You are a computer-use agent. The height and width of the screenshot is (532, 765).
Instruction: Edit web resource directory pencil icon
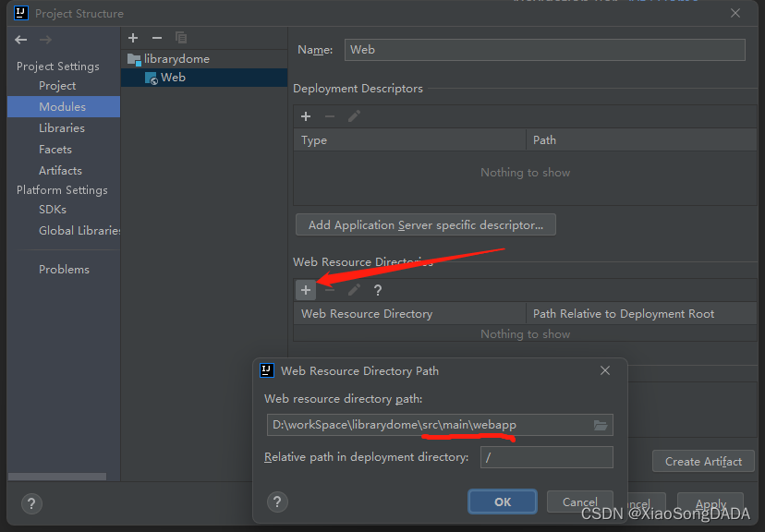(x=354, y=290)
